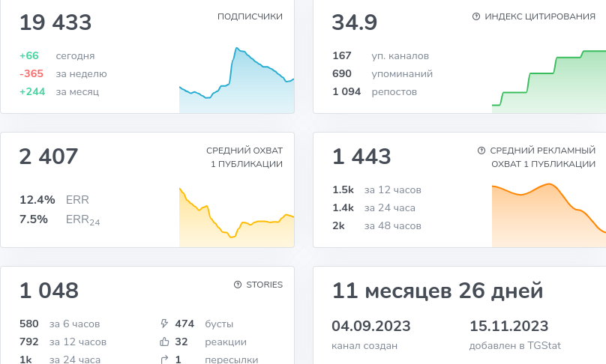Viewport: 606px width, 364px height.
Task: Click the help icon beside СРЕДНИЙ РЕКЛАМНЫЙ ОХВАТ
Action: tap(481, 151)
